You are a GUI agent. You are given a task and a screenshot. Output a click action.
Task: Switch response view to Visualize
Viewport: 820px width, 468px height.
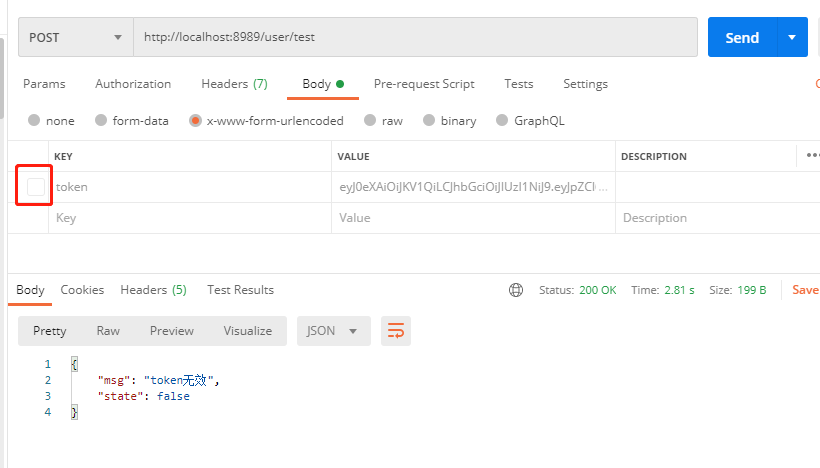coord(248,331)
